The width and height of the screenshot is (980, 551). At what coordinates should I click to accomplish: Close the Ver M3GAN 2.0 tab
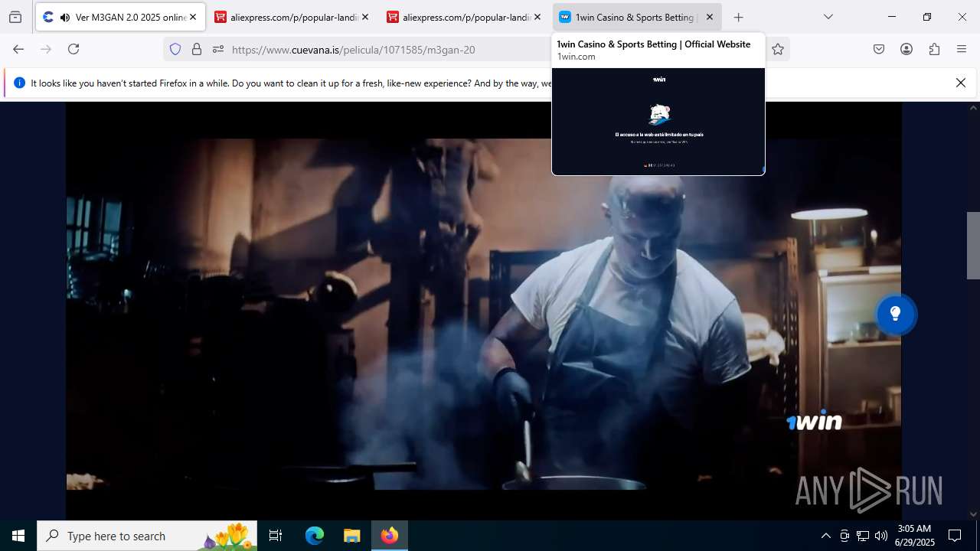coord(193,17)
